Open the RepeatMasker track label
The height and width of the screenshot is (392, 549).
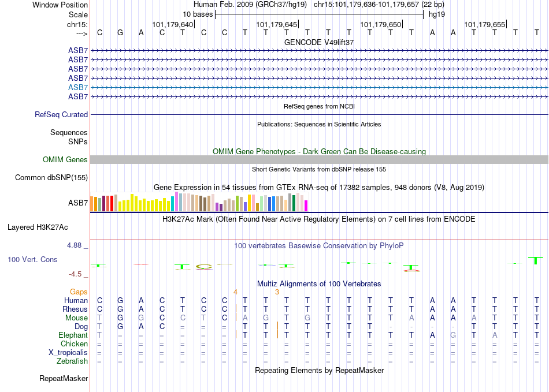pos(64,379)
